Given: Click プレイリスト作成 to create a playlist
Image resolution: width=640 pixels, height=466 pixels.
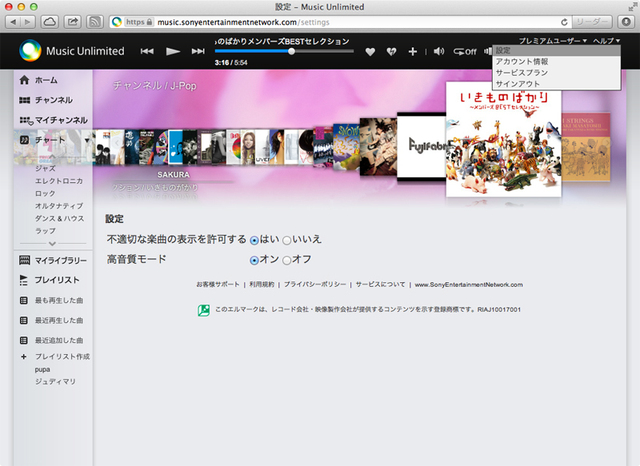Looking at the screenshot, I should pos(61,356).
